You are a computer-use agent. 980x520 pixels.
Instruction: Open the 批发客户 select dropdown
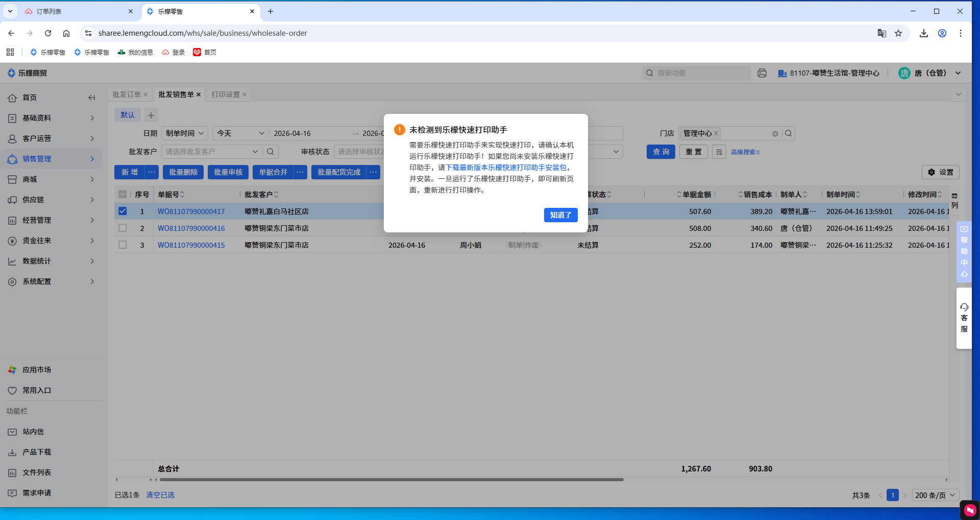tap(211, 152)
